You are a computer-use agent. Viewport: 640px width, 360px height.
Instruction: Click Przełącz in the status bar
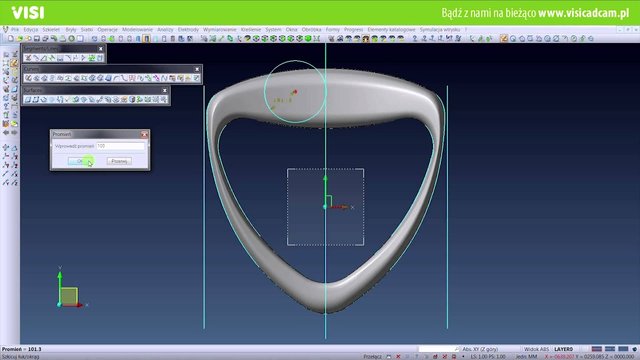(x=373, y=357)
